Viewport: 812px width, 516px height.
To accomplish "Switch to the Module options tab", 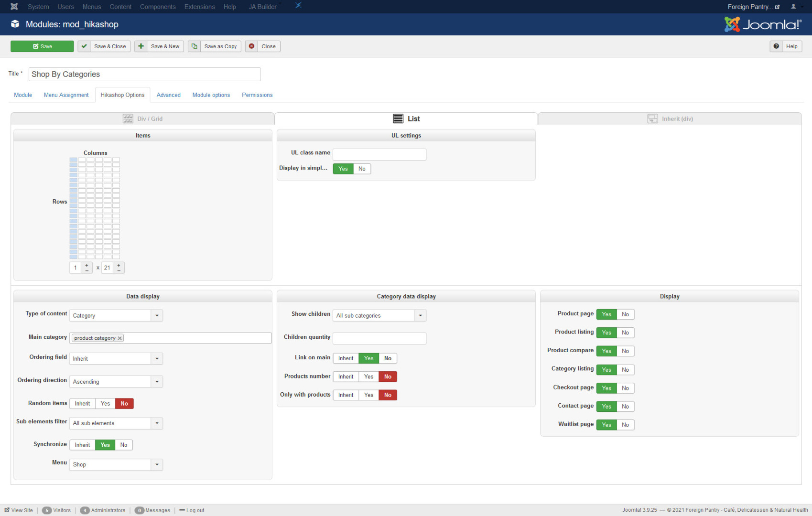I will click(211, 95).
